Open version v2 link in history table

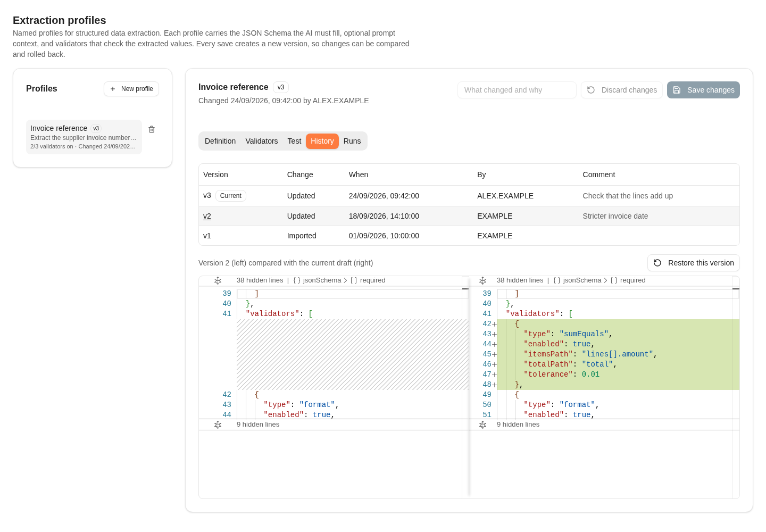coord(207,216)
